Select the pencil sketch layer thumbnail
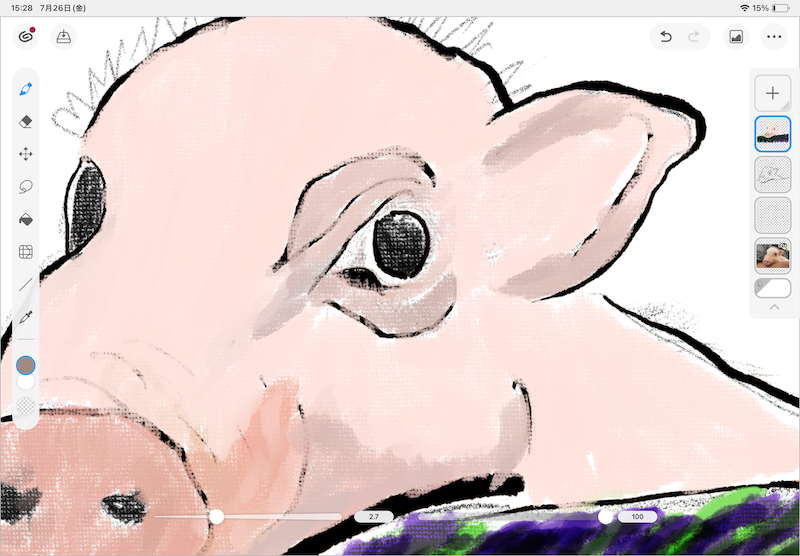This screenshot has height=556, width=800. (x=772, y=174)
